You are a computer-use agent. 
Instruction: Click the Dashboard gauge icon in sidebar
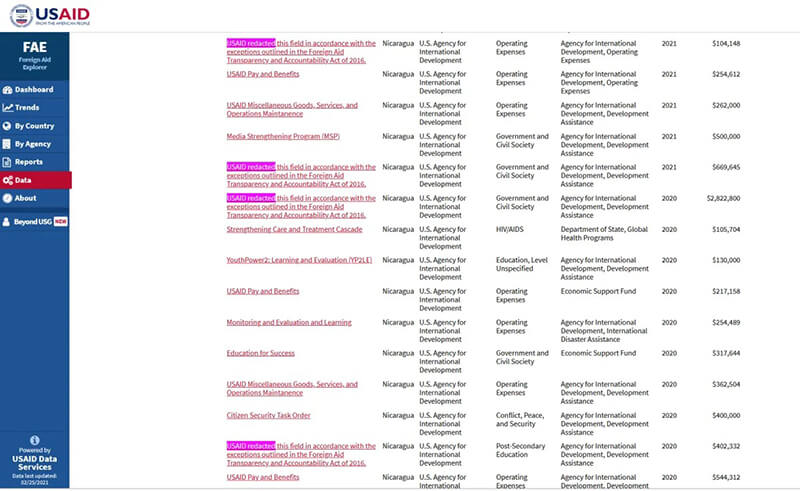click(8, 90)
